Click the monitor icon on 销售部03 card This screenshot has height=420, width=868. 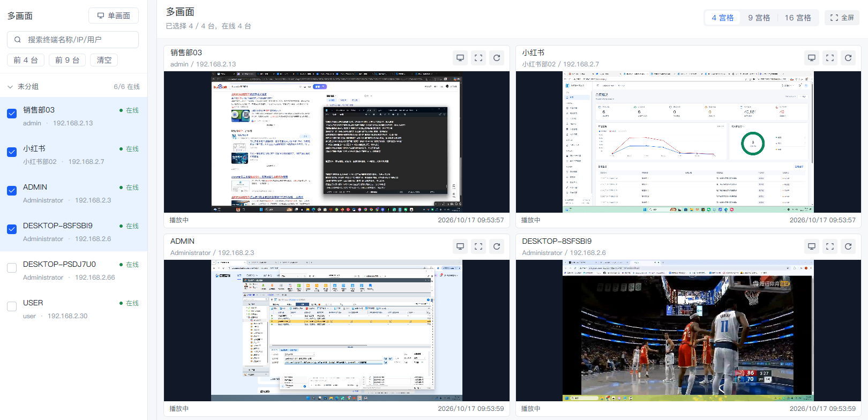click(460, 58)
